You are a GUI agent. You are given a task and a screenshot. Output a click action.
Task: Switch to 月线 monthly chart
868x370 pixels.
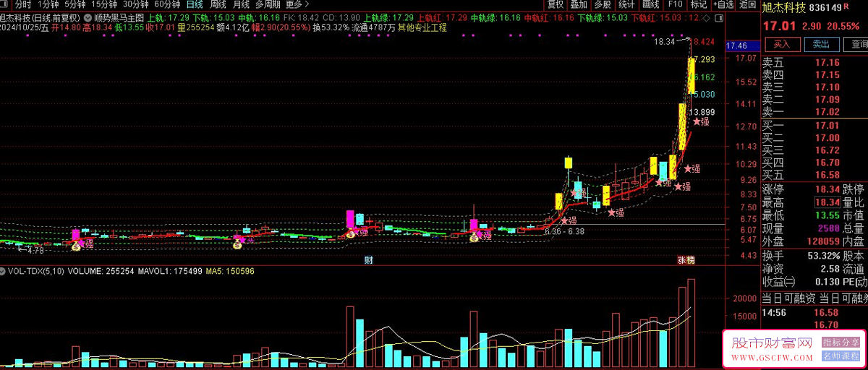pyautogui.click(x=241, y=4)
